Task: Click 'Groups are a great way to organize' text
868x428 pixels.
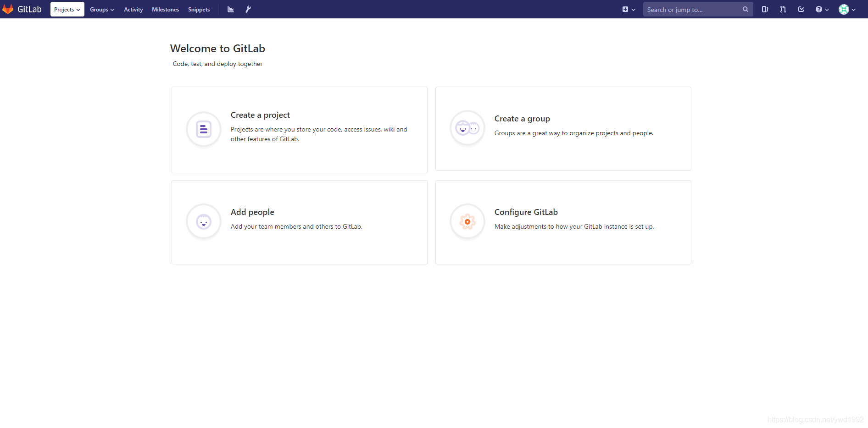Action: click(574, 133)
